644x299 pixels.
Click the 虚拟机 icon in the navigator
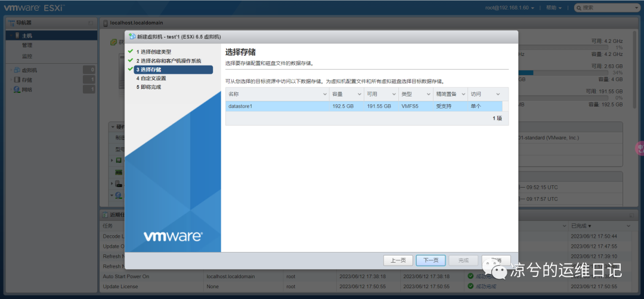[x=17, y=70]
